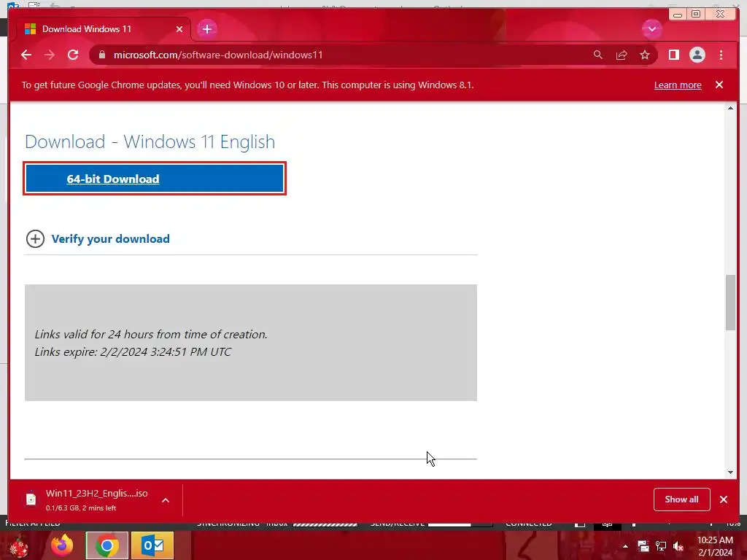Click the Download - Windows 11 English heading
The width and height of the screenshot is (747, 560).
point(150,142)
